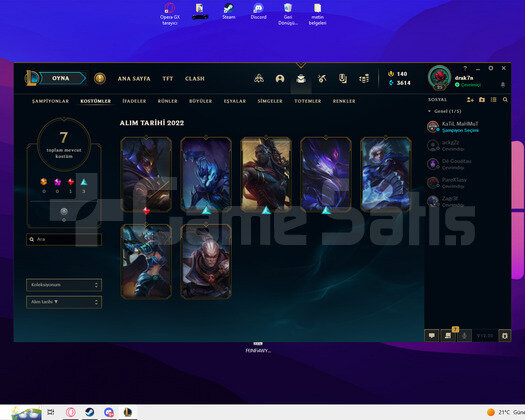Click the add friend icon in Sosyal panel
The width and height of the screenshot is (525, 420).
(470, 100)
